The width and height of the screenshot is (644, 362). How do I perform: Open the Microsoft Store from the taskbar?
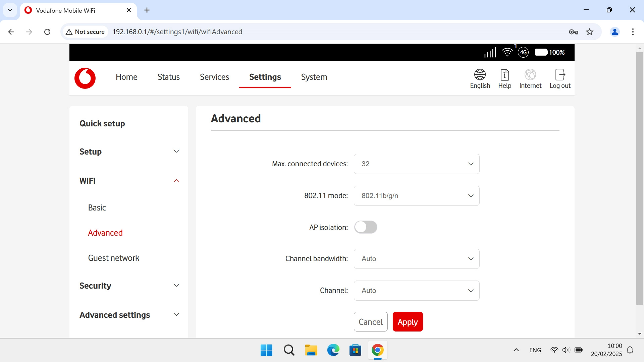356,350
